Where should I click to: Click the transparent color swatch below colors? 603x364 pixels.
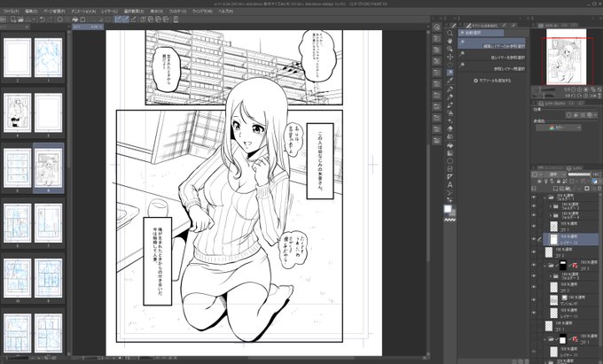click(450, 220)
